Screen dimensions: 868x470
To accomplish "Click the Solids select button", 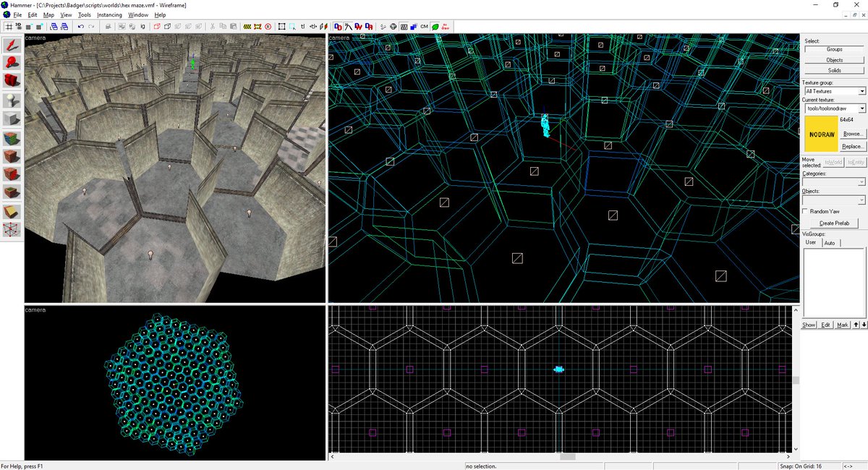I will pos(834,70).
